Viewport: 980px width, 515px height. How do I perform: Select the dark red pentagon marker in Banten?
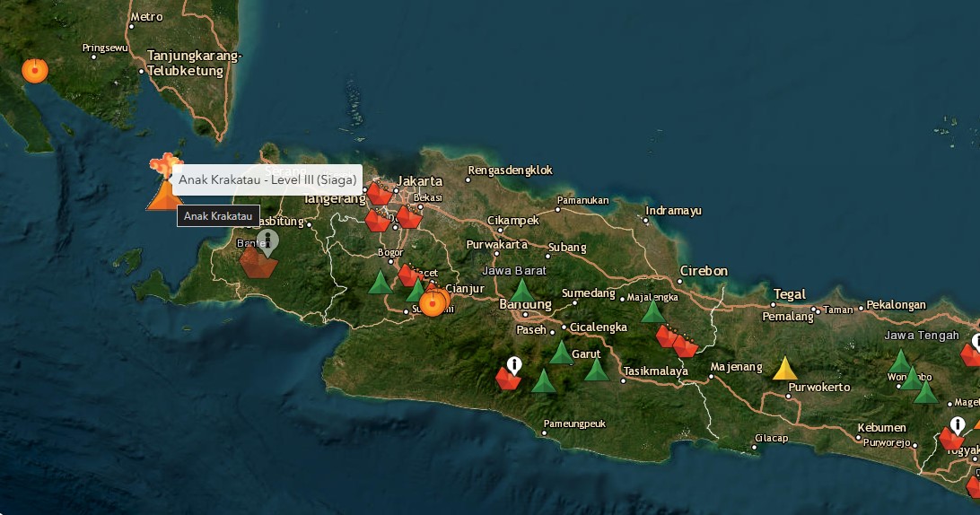click(258, 263)
